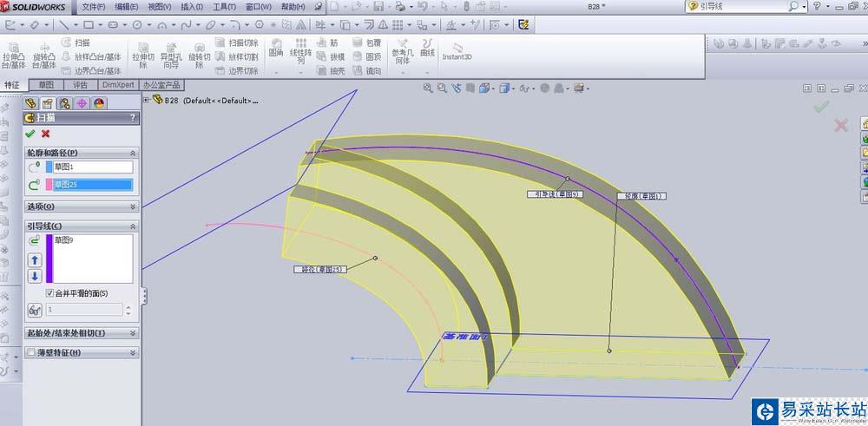Click the green checkmark to accept the sweep
This screenshot has width=868, height=426.
(30, 134)
